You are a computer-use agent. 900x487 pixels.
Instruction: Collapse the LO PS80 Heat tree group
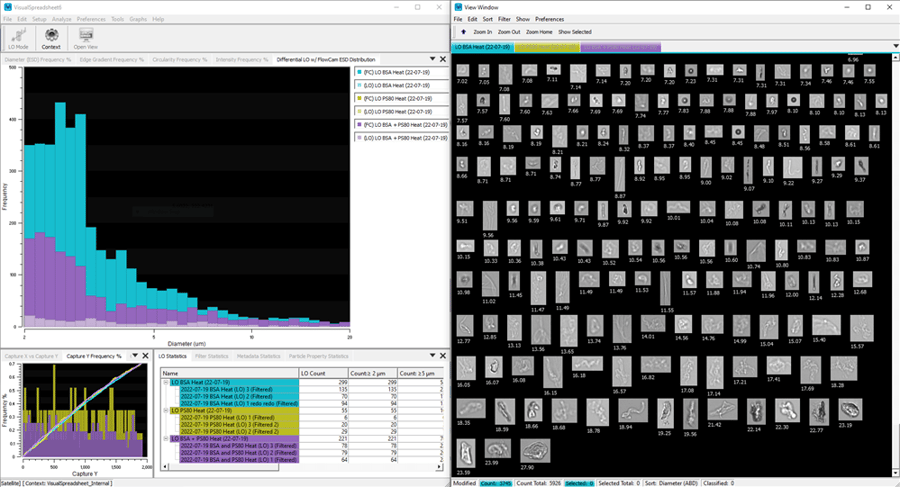coord(164,411)
